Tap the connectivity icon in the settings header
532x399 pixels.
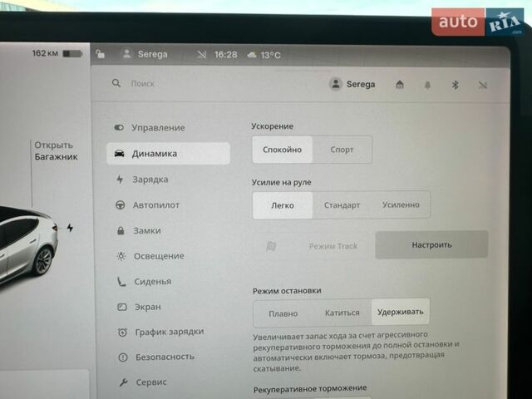coord(483,85)
